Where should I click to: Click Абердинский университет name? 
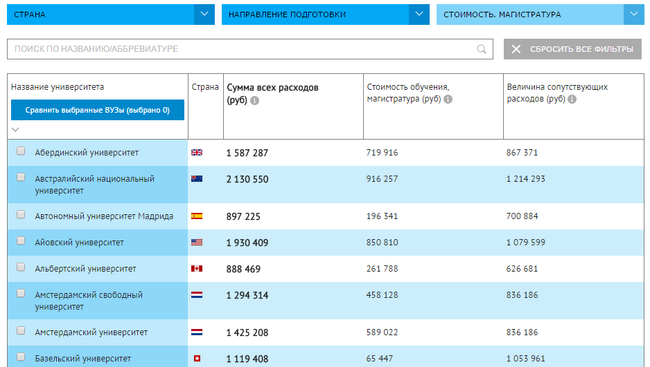coord(87,153)
